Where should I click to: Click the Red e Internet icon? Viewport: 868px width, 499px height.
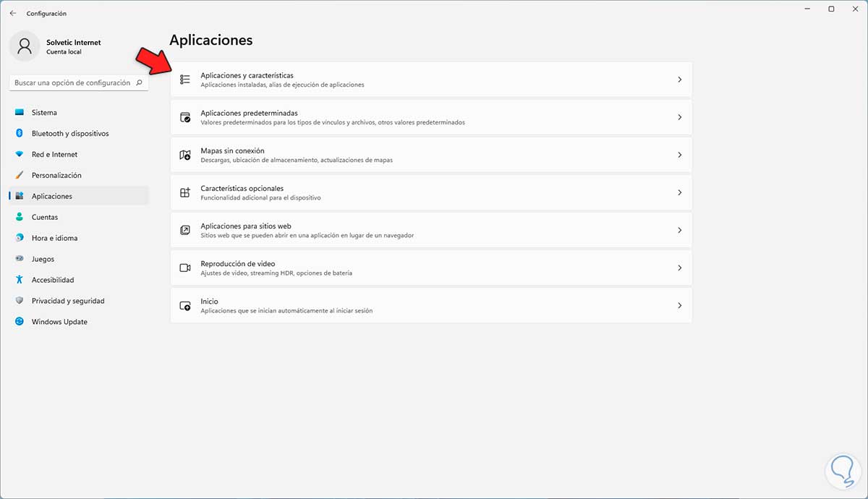click(x=20, y=155)
